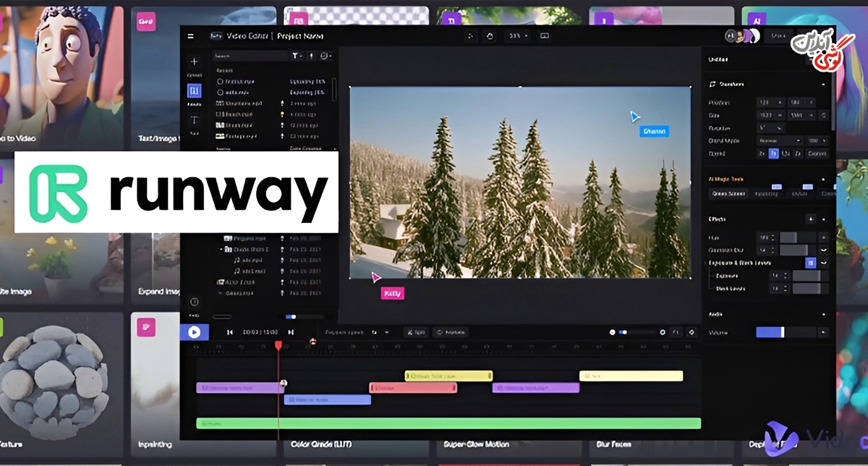Select the first yellow clip on top track
868x466 pixels.
pyautogui.click(x=448, y=376)
